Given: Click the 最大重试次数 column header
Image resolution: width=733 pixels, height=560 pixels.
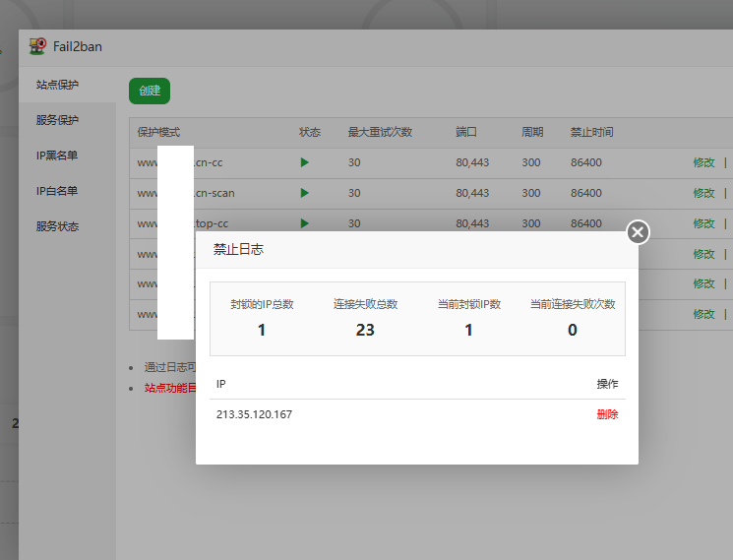Looking at the screenshot, I should (x=380, y=132).
